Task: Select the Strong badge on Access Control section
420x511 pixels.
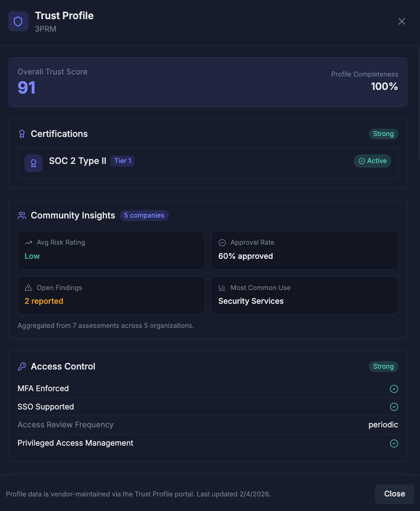Action: click(x=383, y=367)
